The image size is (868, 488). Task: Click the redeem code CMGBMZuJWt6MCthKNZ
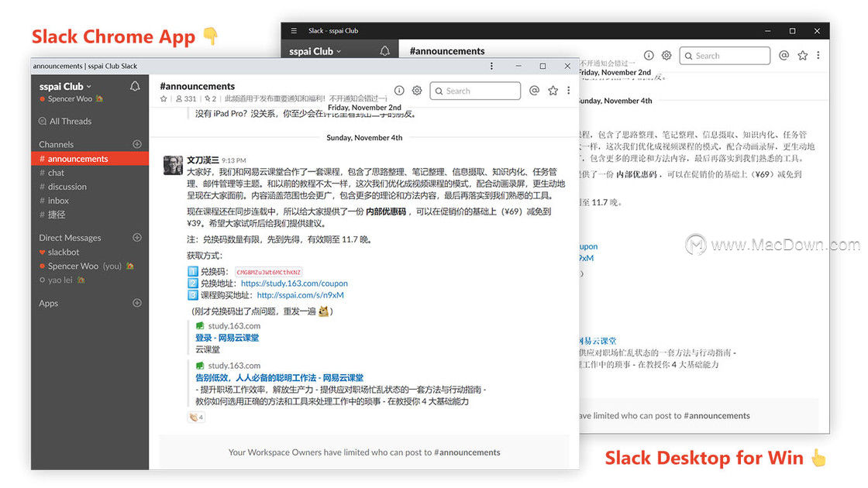pyautogui.click(x=268, y=272)
